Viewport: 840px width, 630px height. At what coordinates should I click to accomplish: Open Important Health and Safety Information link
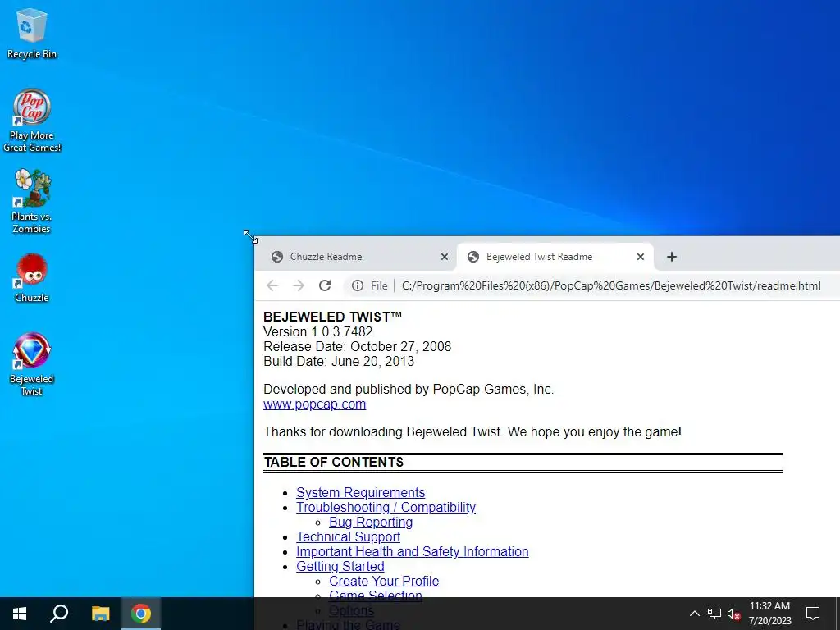tap(412, 552)
